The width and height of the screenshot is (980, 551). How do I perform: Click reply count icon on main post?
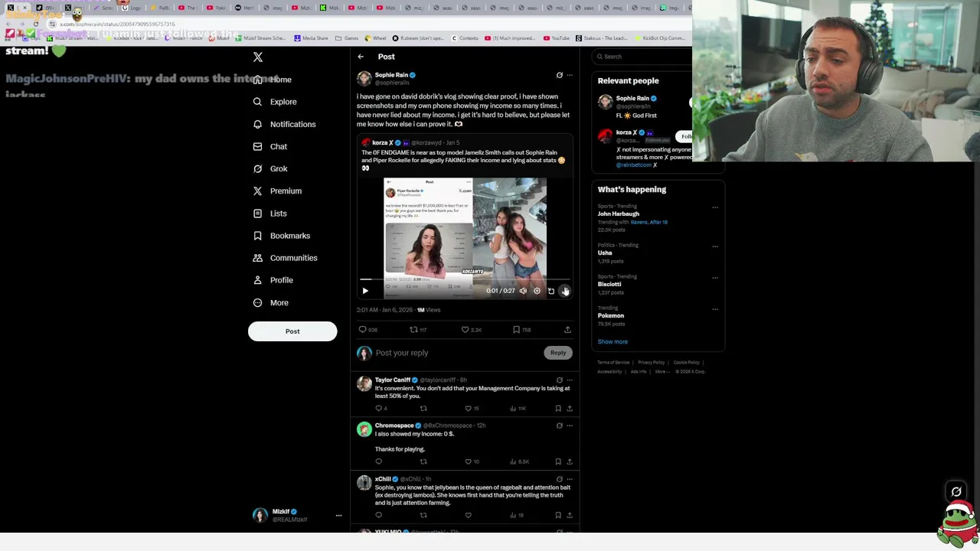coord(363,330)
